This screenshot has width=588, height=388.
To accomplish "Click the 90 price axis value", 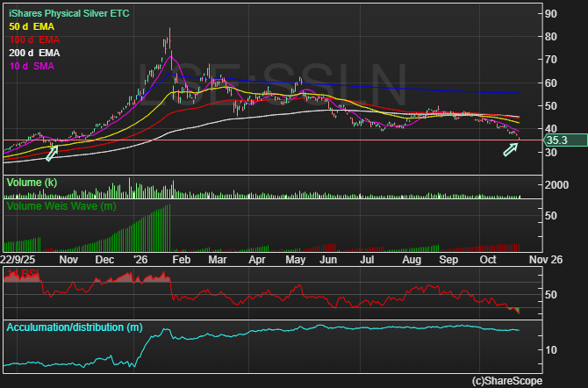I will click(551, 14).
